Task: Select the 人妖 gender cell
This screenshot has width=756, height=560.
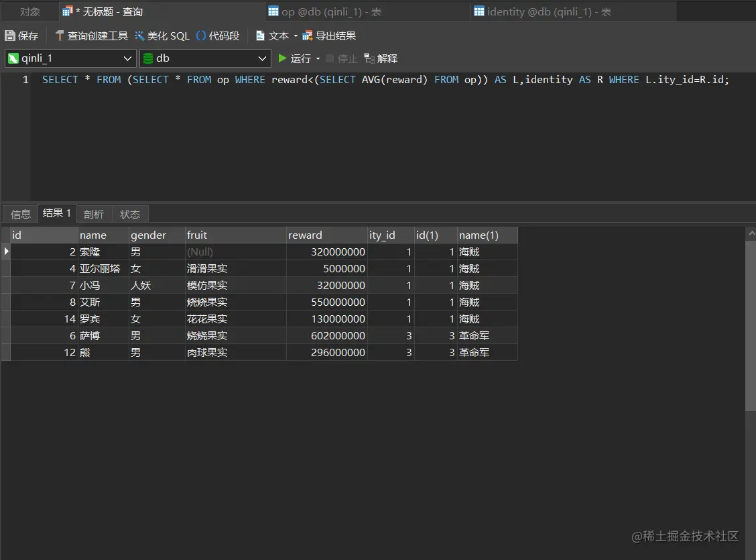Action: pyautogui.click(x=157, y=286)
